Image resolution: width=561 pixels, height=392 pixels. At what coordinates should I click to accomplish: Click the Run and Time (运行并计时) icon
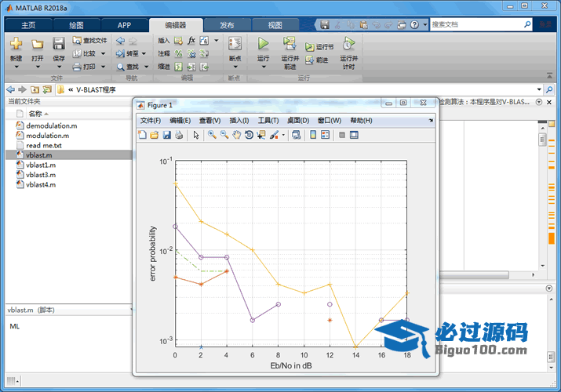click(348, 44)
